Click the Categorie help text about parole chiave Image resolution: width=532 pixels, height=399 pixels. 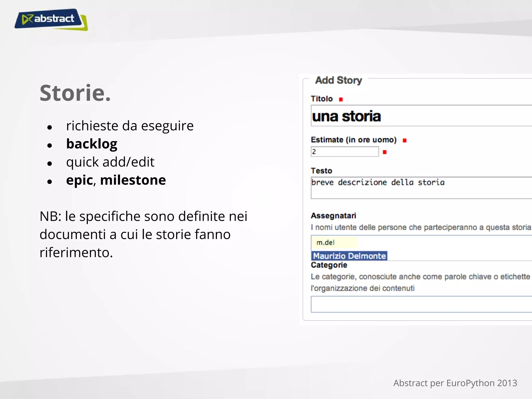[x=421, y=282]
